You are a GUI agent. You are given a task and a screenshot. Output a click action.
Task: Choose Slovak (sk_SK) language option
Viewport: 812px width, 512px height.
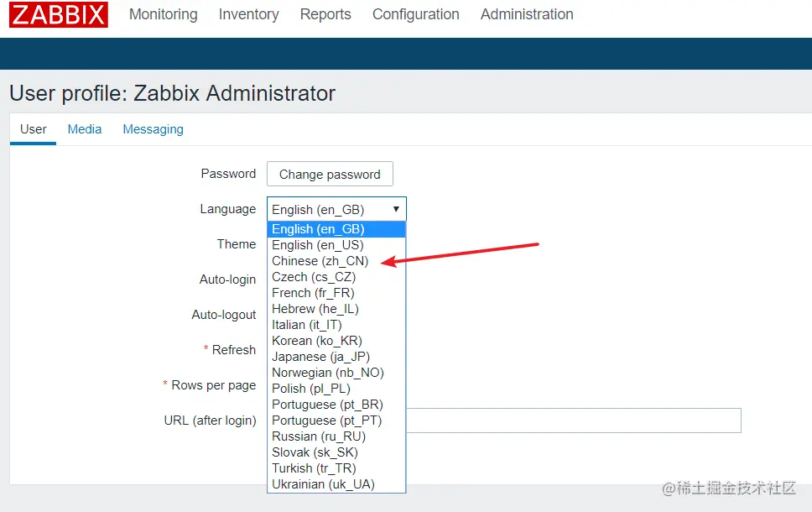tap(336, 452)
